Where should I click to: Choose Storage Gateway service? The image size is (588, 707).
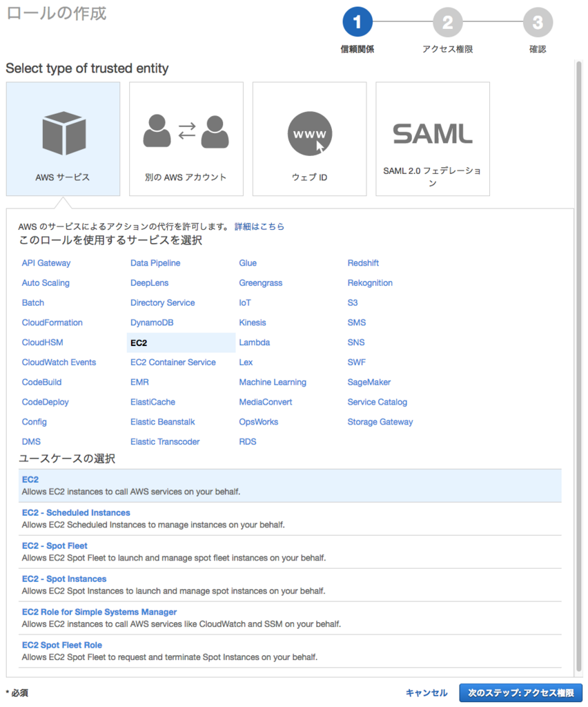tap(380, 422)
